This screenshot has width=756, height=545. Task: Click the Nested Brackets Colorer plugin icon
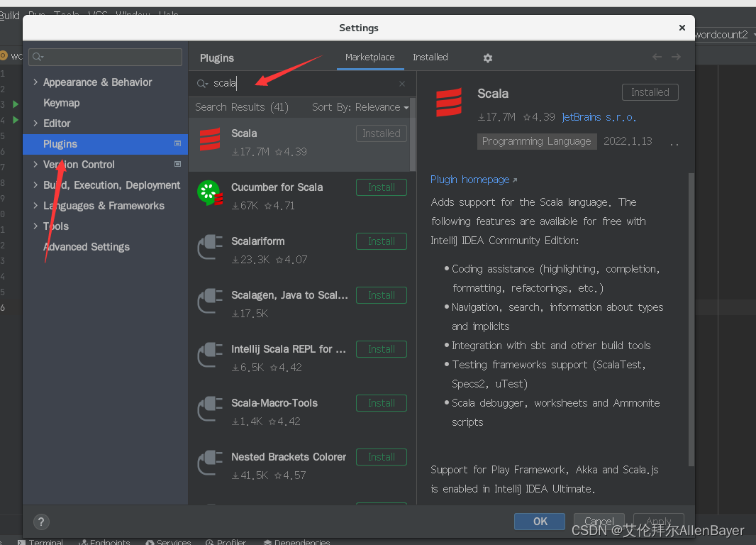(210, 463)
